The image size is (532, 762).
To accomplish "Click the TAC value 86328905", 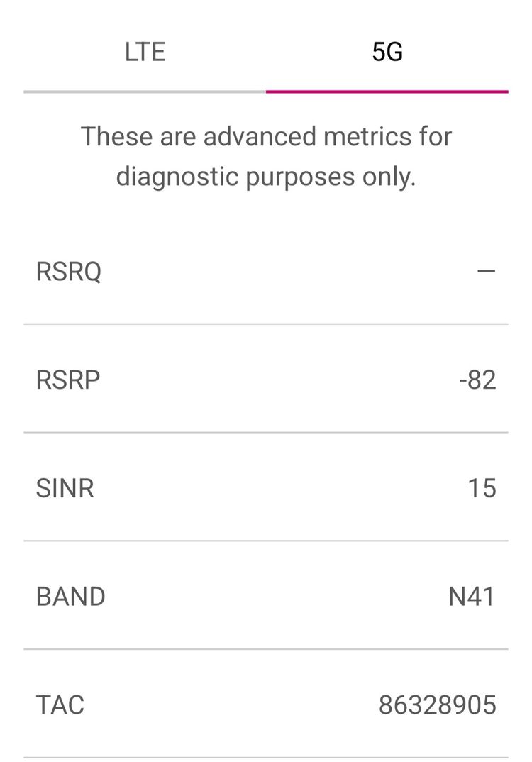I will pyautogui.click(x=437, y=705).
